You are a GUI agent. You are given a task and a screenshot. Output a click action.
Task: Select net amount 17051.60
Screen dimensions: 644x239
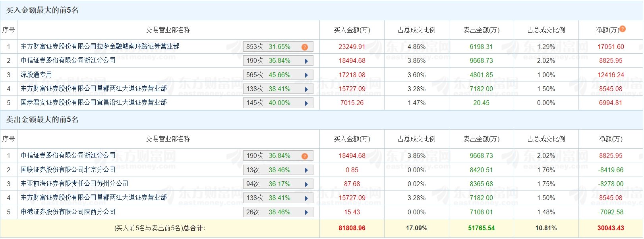(611, 47)
